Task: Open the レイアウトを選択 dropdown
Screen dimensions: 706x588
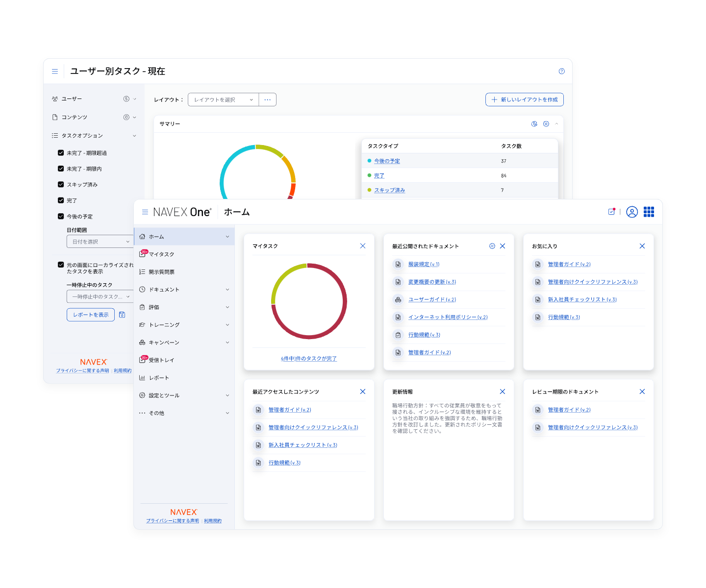Action: [x=224, y=99]
